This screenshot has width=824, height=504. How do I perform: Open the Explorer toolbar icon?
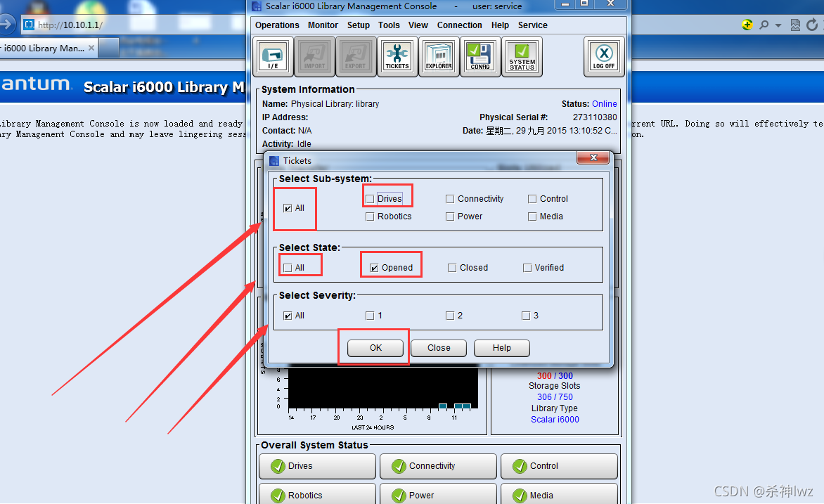[439, 56]
